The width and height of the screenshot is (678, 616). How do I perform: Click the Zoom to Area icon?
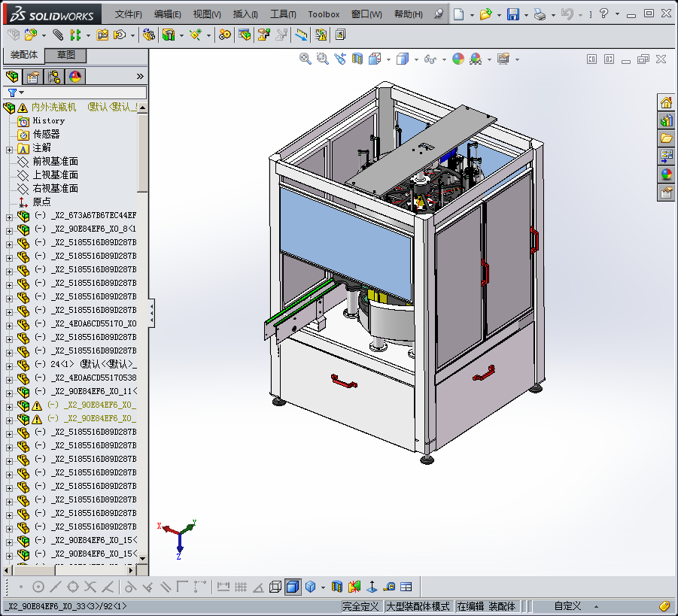(x=323, y=59)
